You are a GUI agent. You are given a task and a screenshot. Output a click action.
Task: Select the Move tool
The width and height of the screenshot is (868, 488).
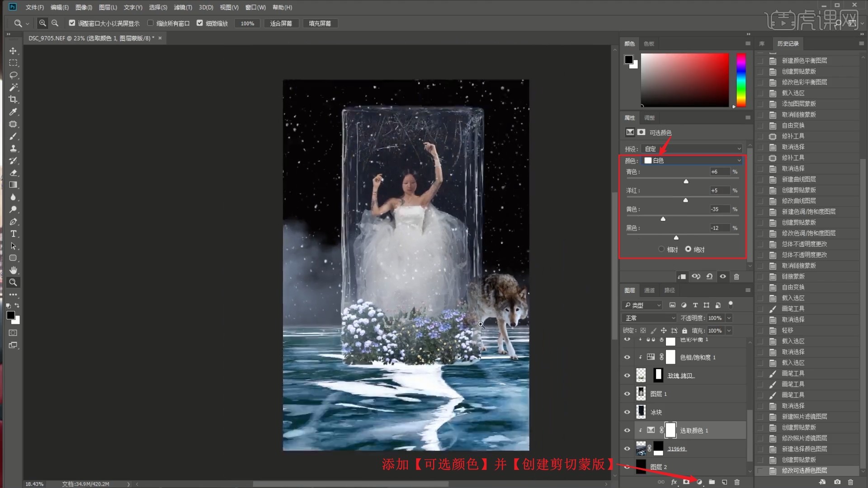tap(13, 51)
